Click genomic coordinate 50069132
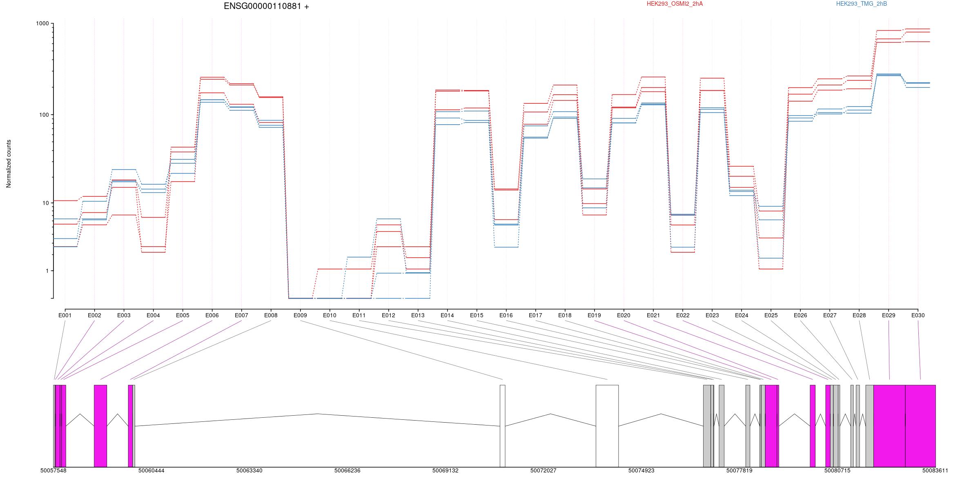 445,470
